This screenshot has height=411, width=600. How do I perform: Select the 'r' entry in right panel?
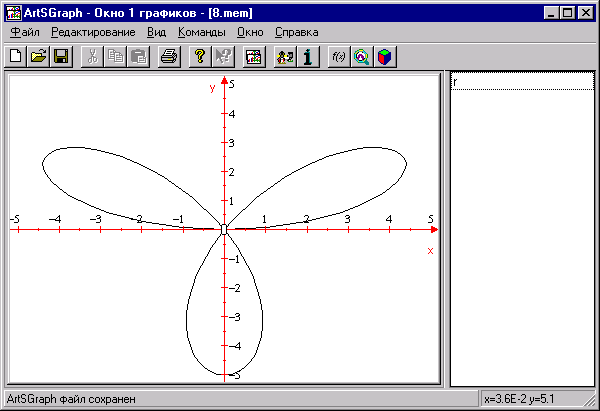coord(517,82)
